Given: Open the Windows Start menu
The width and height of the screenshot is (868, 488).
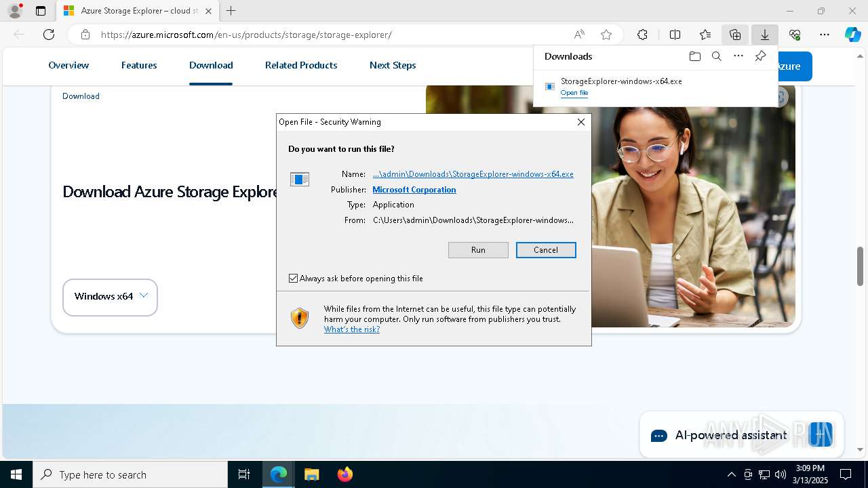Looking at the screenshot, I should click(x=16, y=474).
